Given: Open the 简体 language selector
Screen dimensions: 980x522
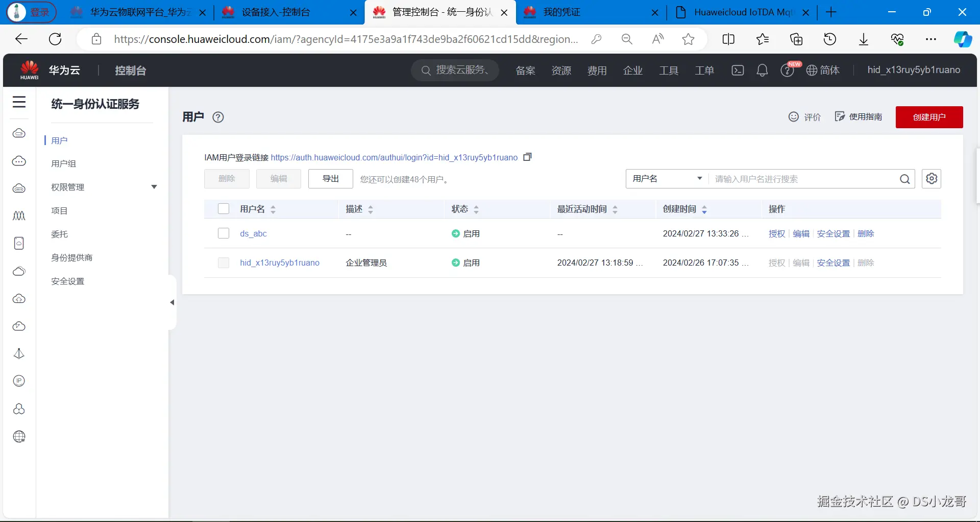Looking at the screenshot, I should (823, 70).
